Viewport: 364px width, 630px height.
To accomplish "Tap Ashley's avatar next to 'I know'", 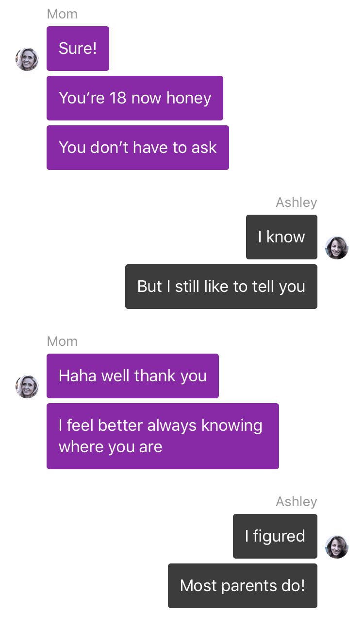I will click(337, 248).
